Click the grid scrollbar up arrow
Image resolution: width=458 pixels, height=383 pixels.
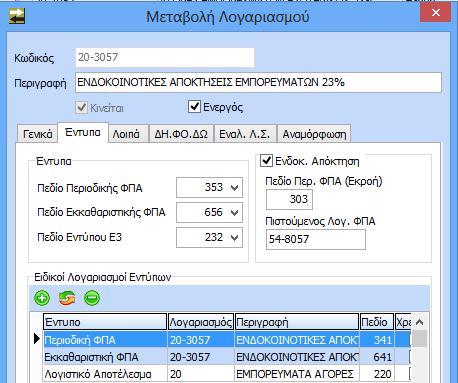[x=420, y=322]
